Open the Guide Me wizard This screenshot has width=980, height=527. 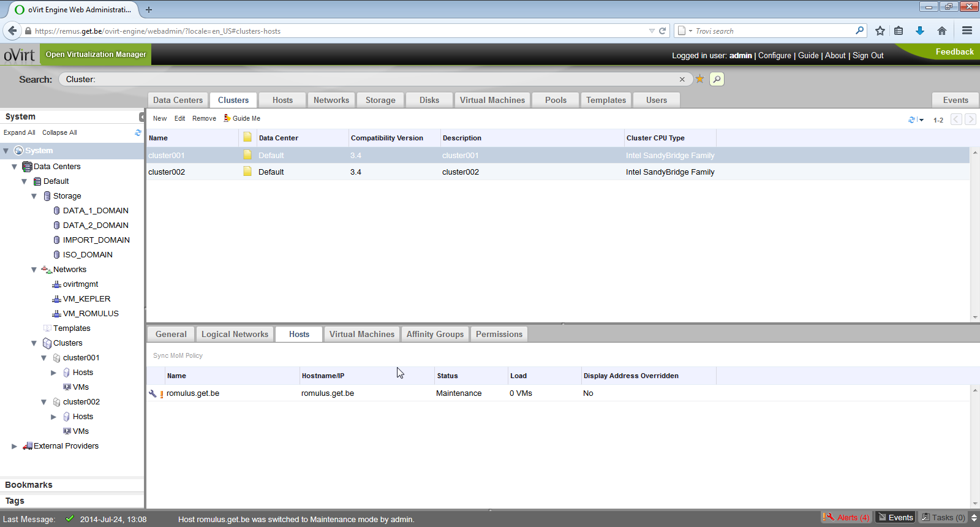pos(242,118)
